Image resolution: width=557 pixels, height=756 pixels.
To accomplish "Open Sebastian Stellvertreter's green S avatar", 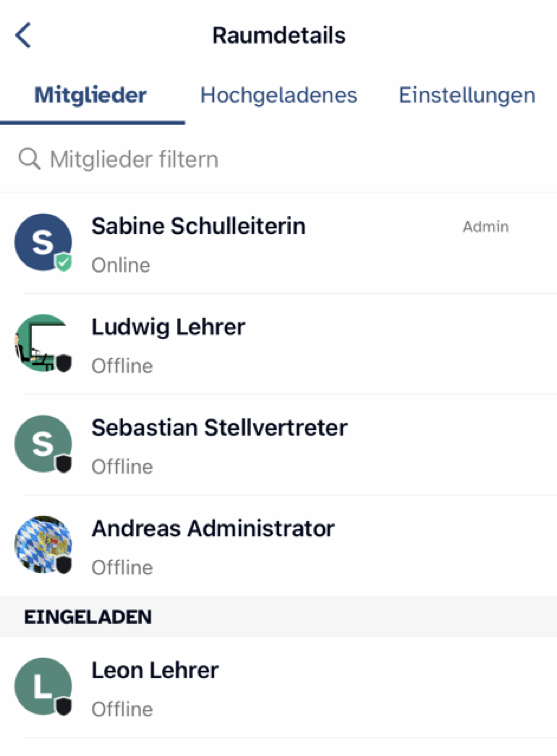I will pos(43,444).
